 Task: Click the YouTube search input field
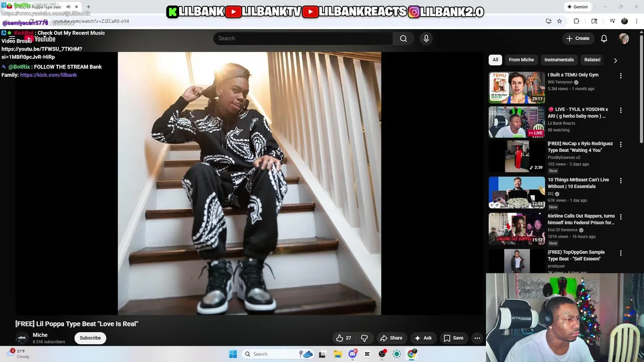tap(303, 38)
